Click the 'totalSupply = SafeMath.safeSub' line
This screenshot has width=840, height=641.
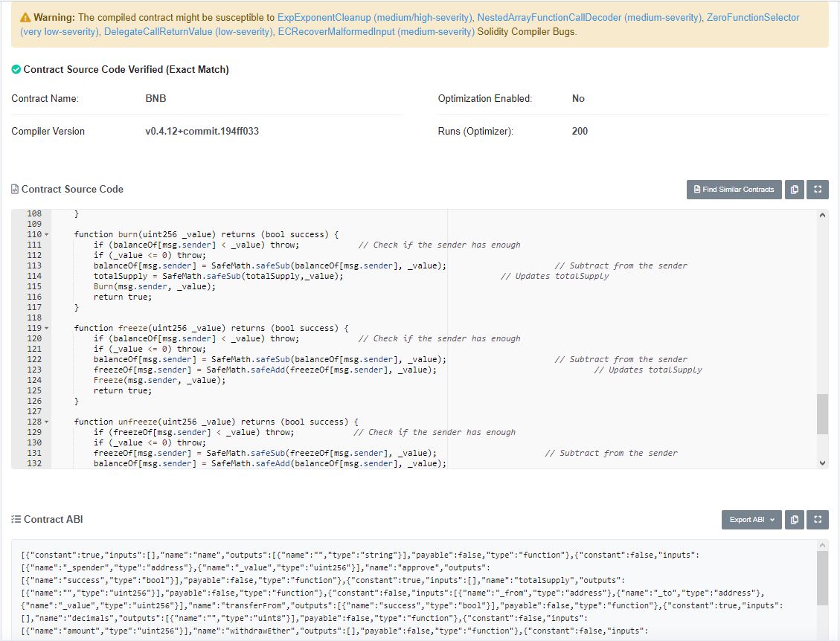tap(219, 277)
